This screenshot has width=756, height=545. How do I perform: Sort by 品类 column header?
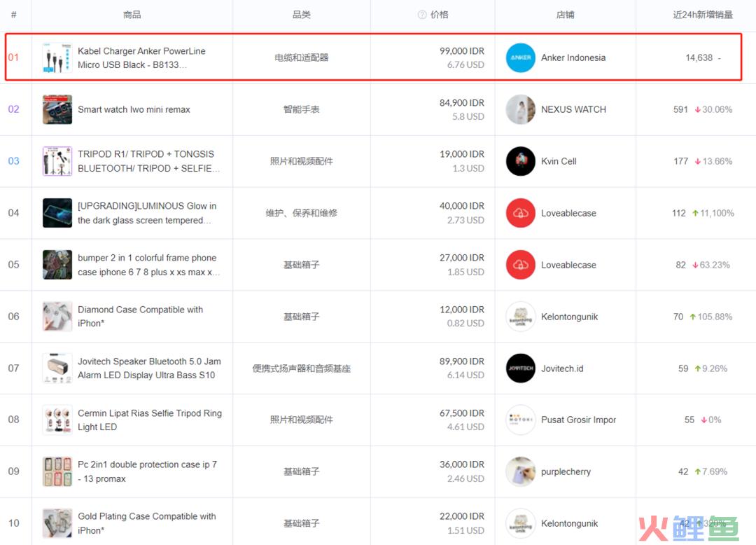[301, 15]
